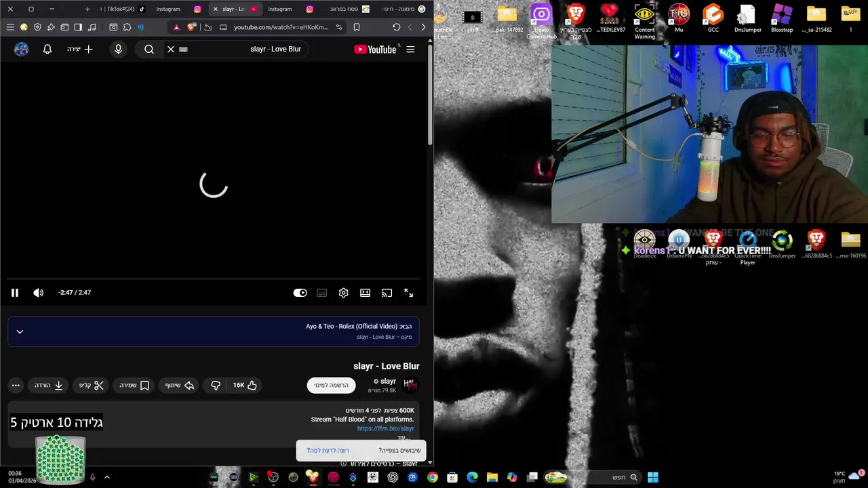Open Windows Start button
868x488 pixels.
tap(652, 477)
